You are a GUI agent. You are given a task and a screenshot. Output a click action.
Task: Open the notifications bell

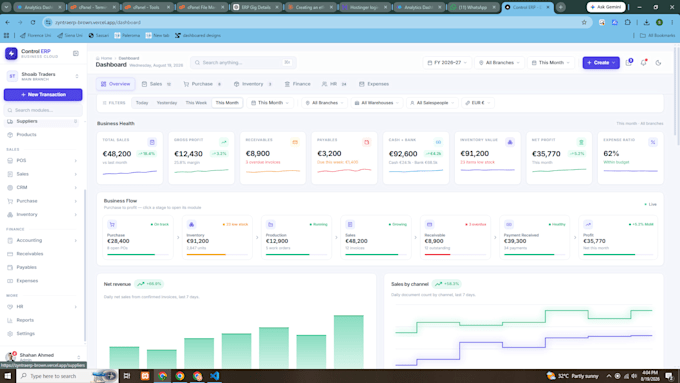pos(644,63)
